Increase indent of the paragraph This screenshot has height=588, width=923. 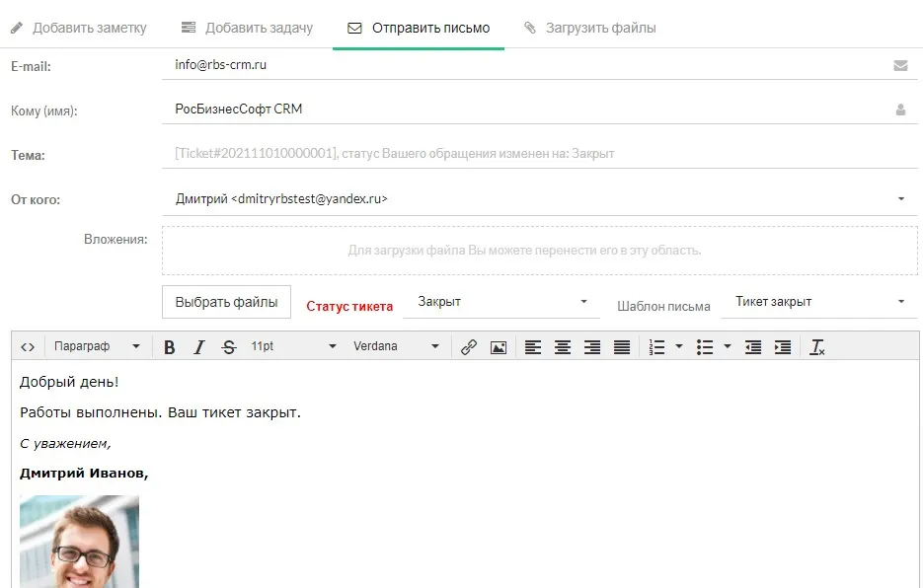(783, 347)
